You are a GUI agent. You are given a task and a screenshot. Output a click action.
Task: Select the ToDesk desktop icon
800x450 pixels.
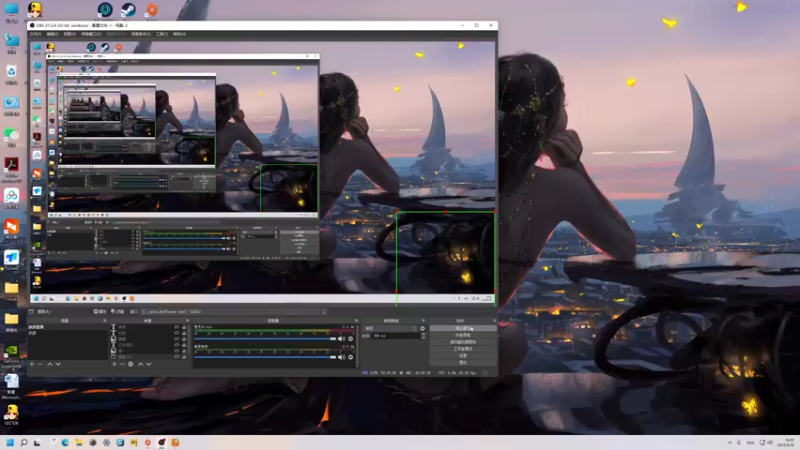pos(11,259)
